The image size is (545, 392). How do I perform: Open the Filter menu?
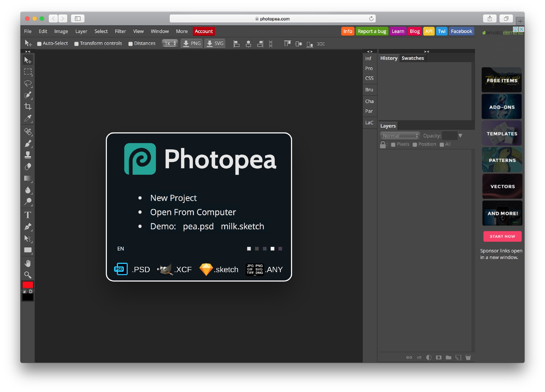(120, 31)
